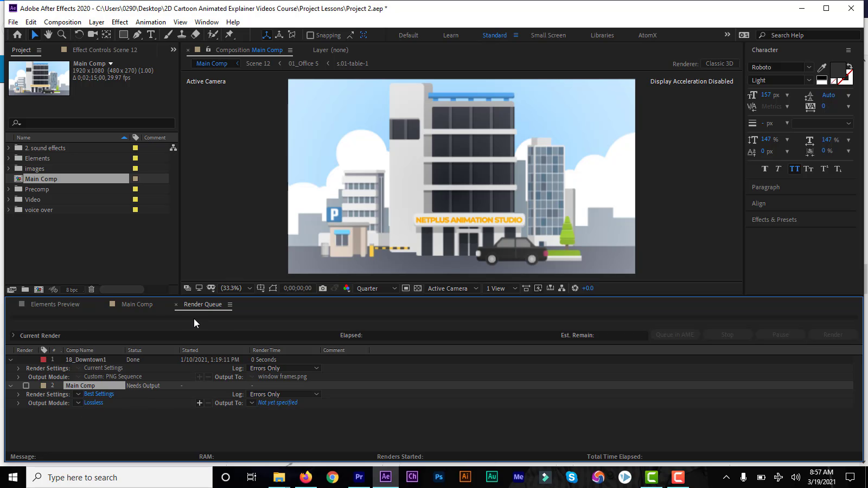The height and width of the screenshot is (488, 868).
Task: Open Show Channel color management icon
Action: 347,288
